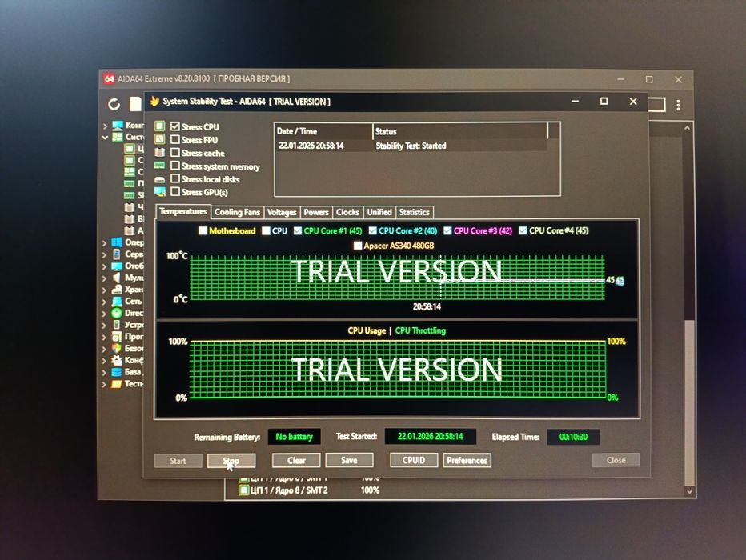The image size is (746, 560).
Task: Select the Компьютер monitor icon in the tree
Action: click(118, 126)
